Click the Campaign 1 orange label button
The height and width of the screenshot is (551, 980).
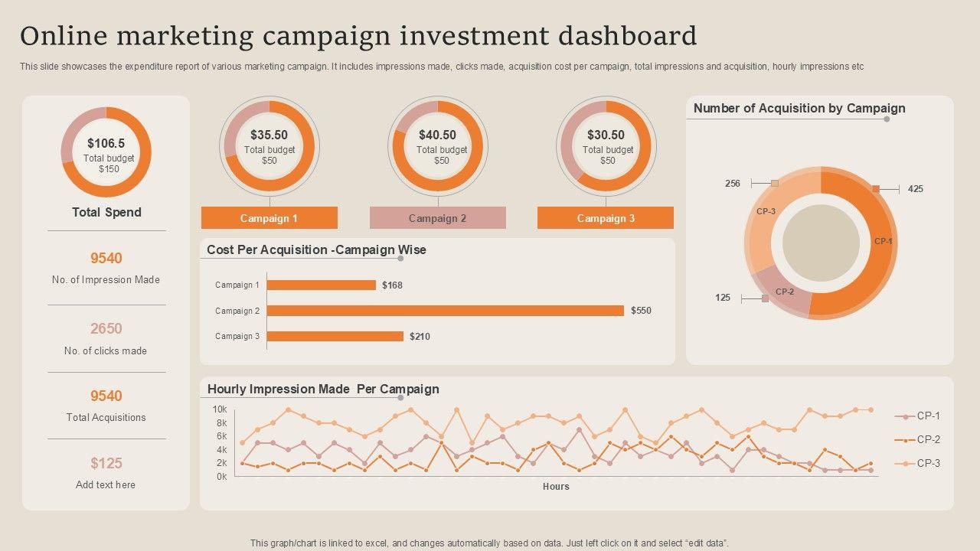269,218
